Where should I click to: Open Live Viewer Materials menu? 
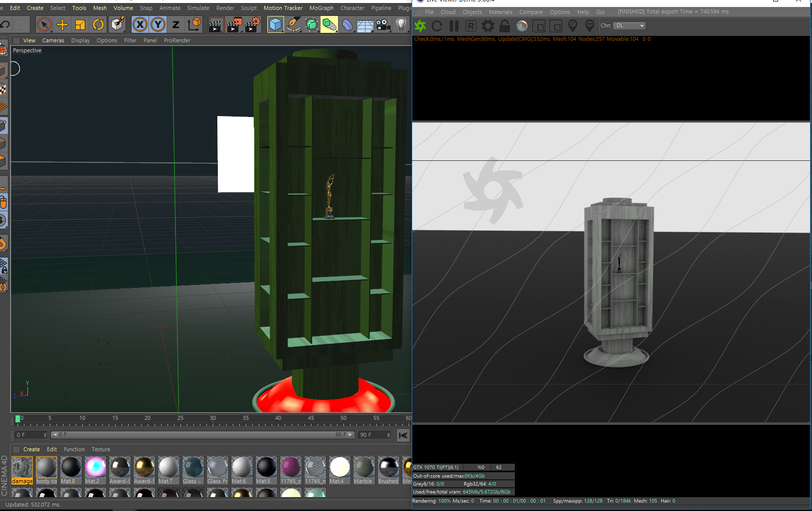tap(500, 12)
